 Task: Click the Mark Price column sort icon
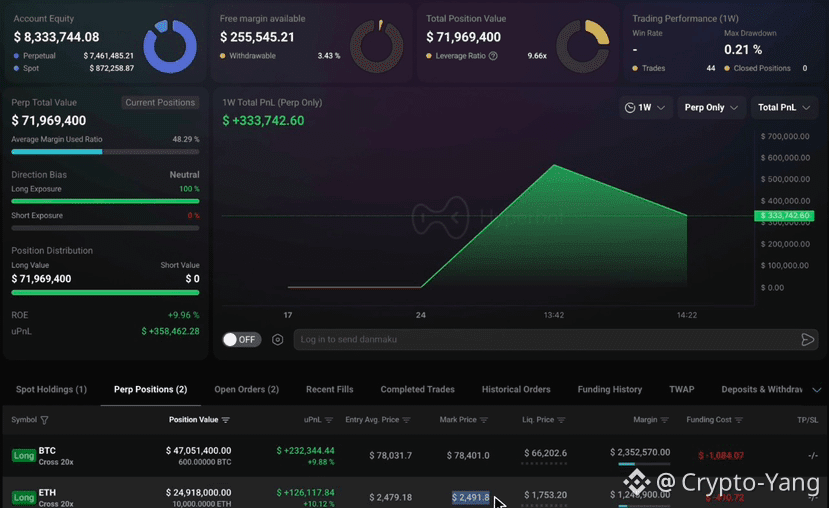click(484, 420)
